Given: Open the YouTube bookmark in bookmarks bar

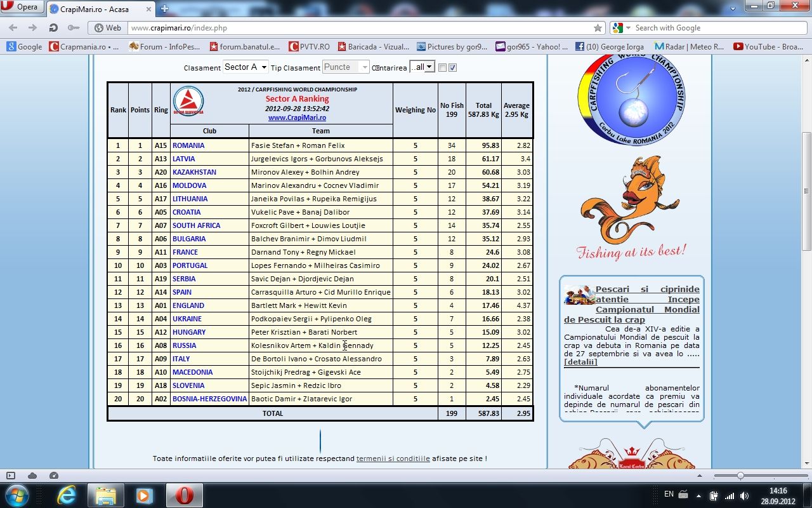Looking at the screenshot, I should click(768, 46).
